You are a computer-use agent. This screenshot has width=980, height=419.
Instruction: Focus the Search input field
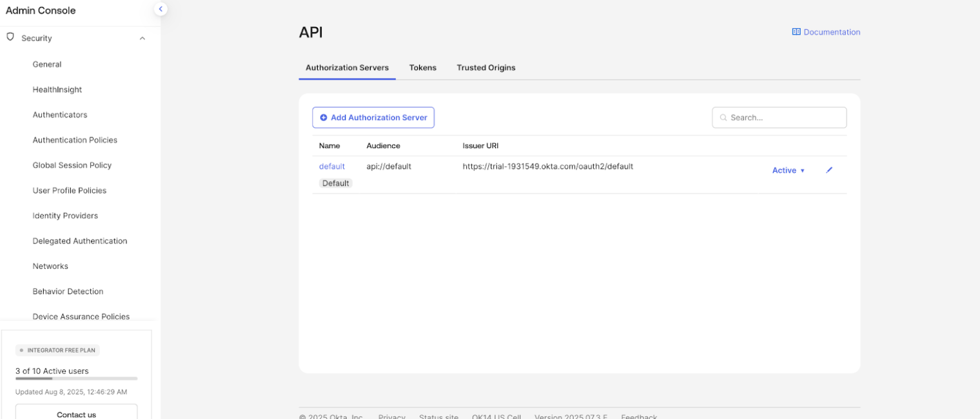pos(785,118)
